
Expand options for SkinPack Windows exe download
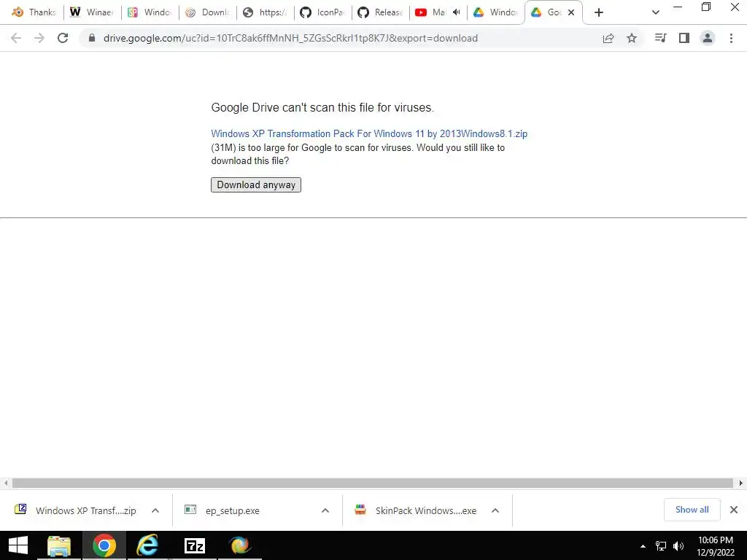point(495,510)
